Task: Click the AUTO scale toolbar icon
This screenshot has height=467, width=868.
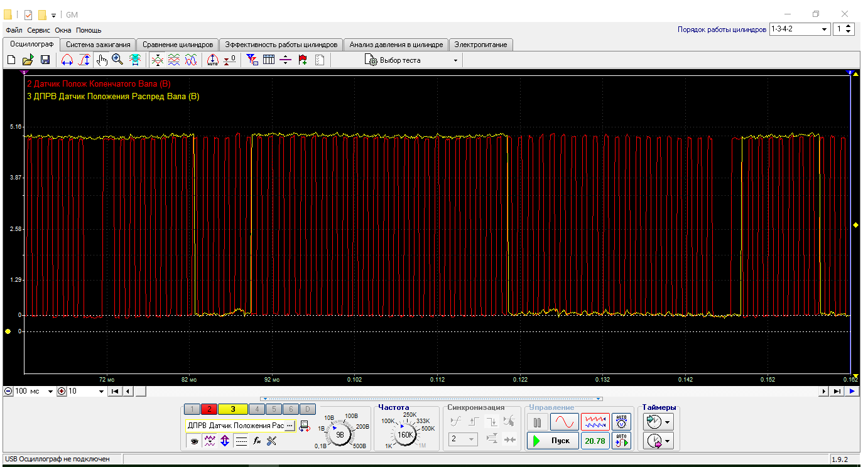Action: pos(213,60)
